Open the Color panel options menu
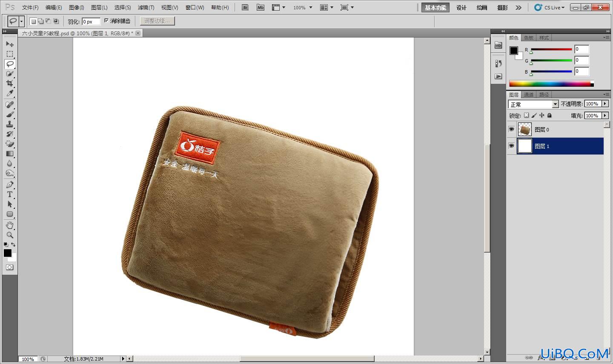This screenshot has height=364, width=613. (606, 38)
